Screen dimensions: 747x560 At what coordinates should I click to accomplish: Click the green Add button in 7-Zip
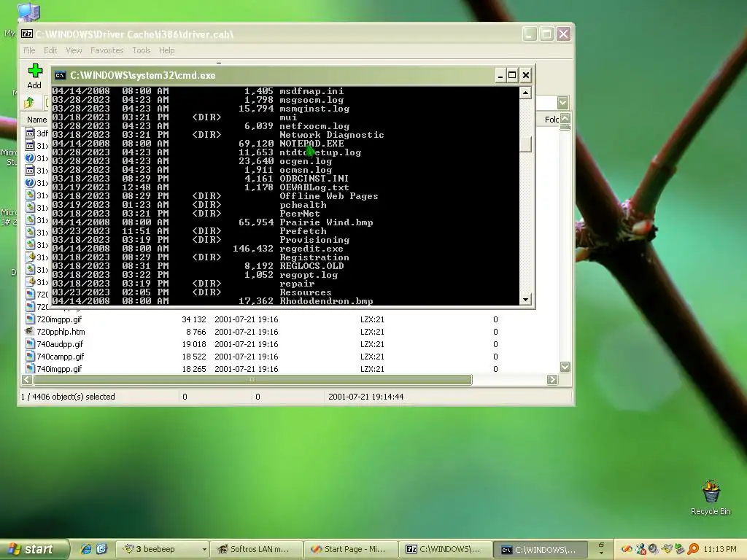tap(34, 76)
